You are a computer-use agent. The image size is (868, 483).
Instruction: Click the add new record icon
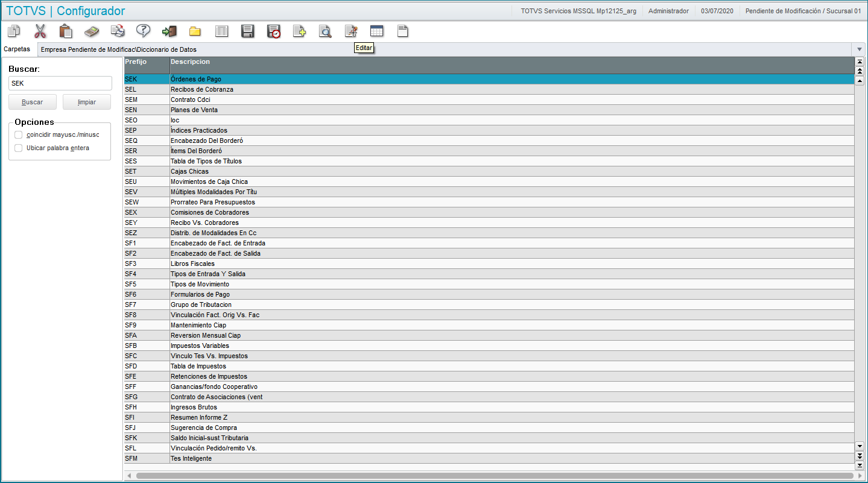299,31
